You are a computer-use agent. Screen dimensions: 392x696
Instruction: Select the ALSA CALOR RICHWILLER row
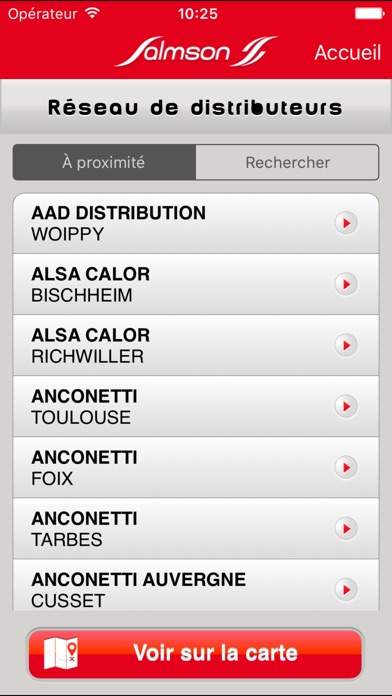point(196,345)
